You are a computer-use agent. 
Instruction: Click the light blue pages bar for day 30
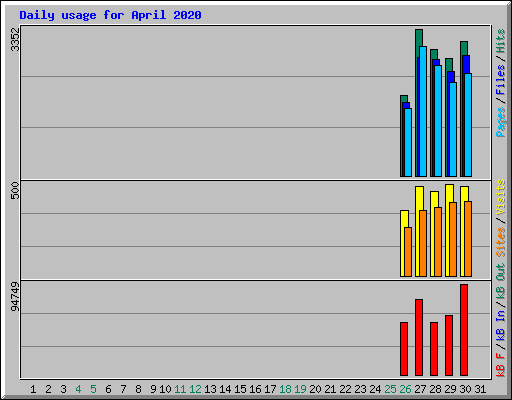(468, 125)
